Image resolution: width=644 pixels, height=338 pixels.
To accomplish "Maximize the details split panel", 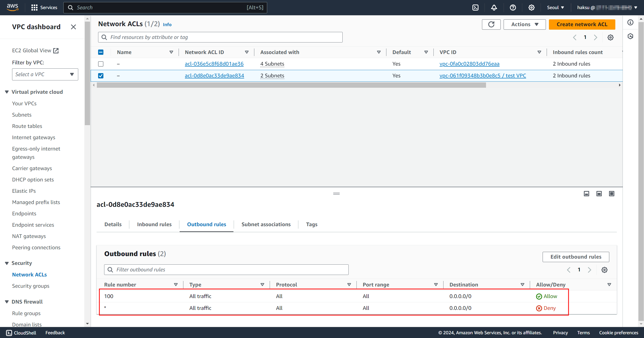I will [x=612, y=194].
